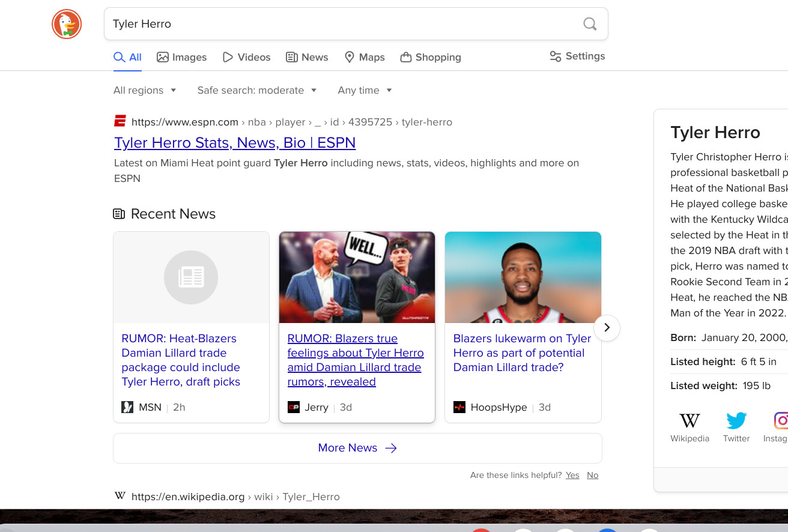This screenshot has width=788, height=532.
Task: Click the MSN source icon
Action: pos(127,408)
